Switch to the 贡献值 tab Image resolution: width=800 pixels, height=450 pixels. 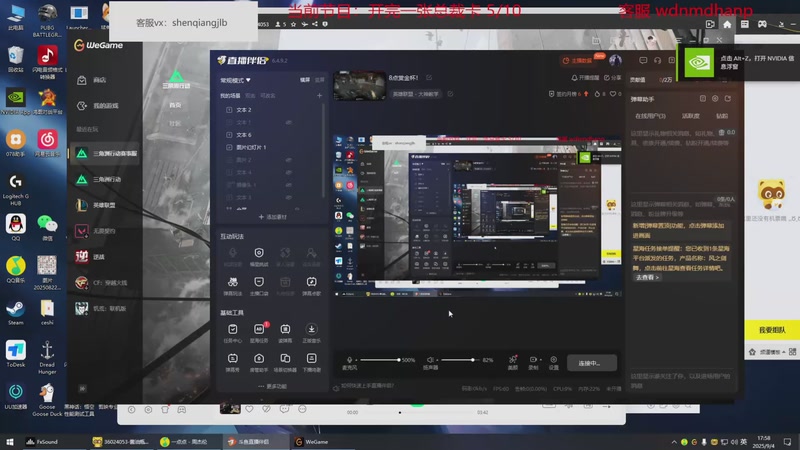pos(638,80)
